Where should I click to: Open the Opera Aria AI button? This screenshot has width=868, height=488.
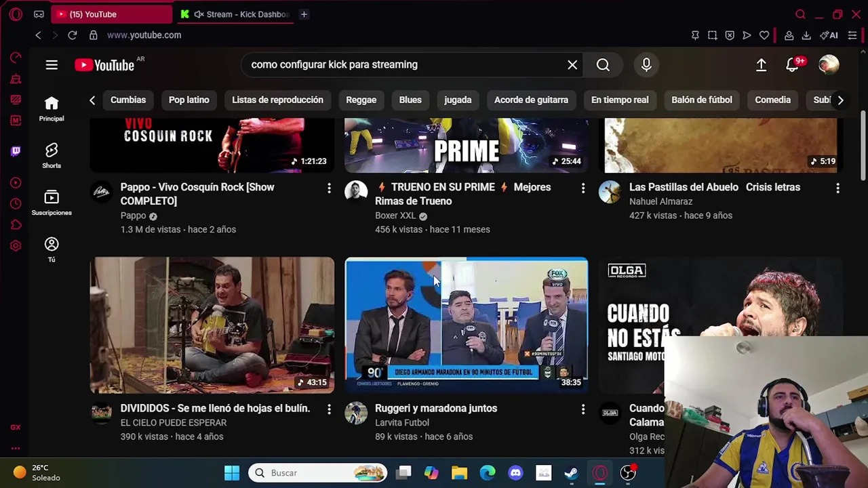point(829,35)
